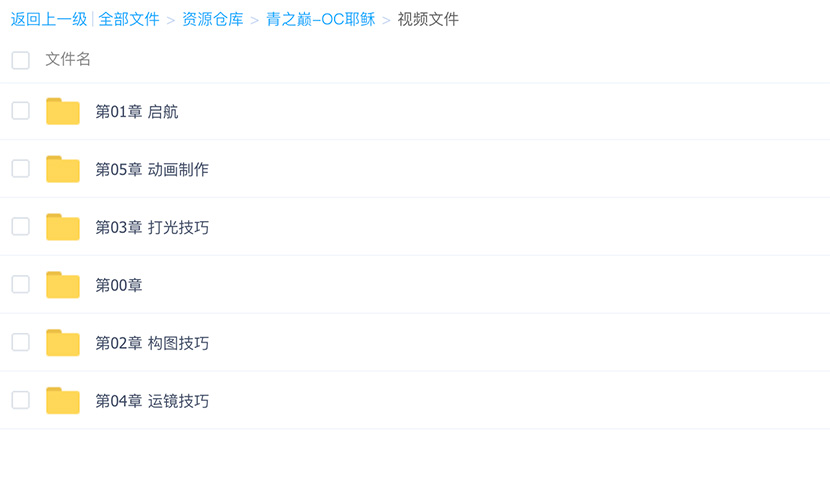Mark the checkbox next to 第00章
This screenshot has width=830, height=490.
point(21,284)
